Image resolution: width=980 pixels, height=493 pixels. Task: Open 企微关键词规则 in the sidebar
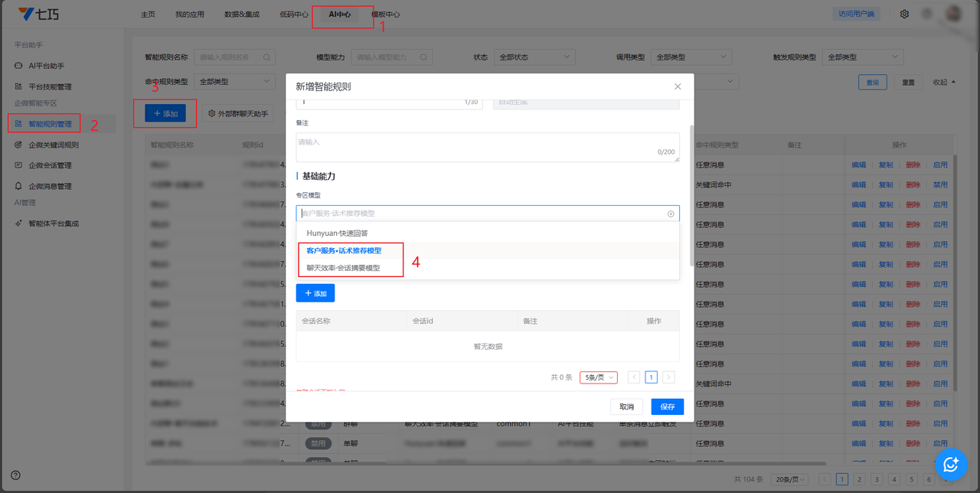pyautogui.click(x=53, y=145)
